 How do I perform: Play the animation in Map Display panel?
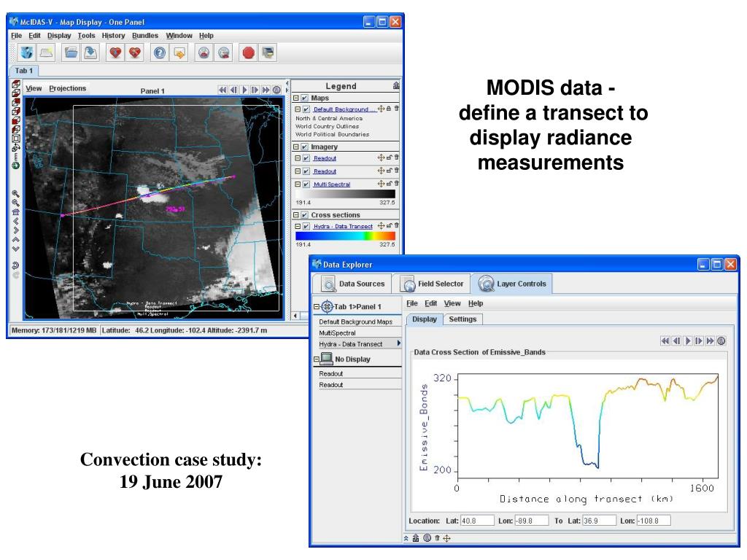[245, 90]
